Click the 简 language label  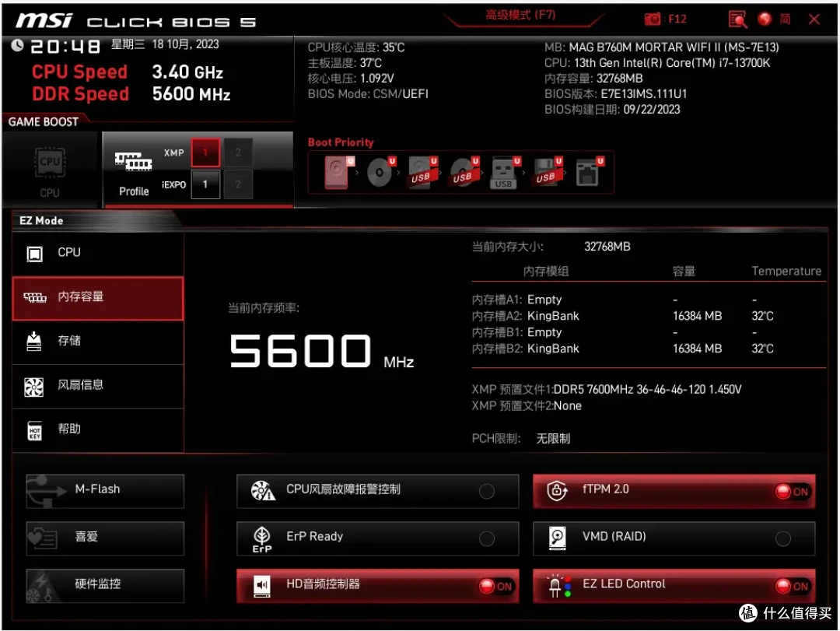tap(785, 19)
